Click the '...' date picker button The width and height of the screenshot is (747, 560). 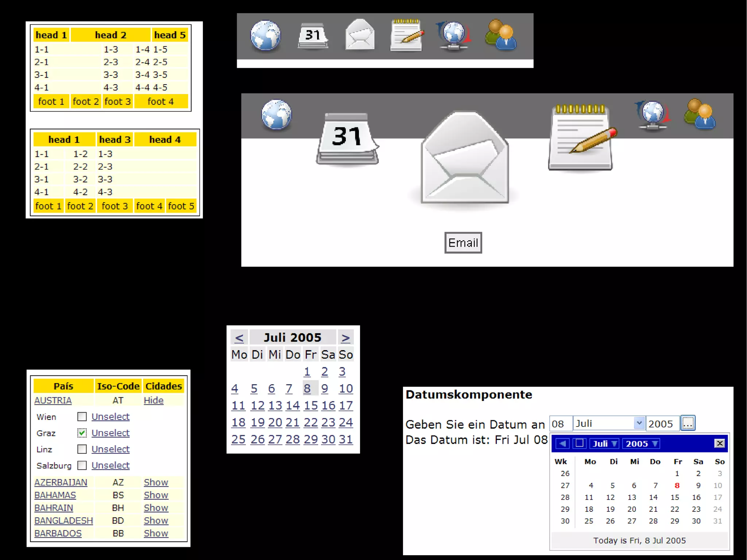688,424
